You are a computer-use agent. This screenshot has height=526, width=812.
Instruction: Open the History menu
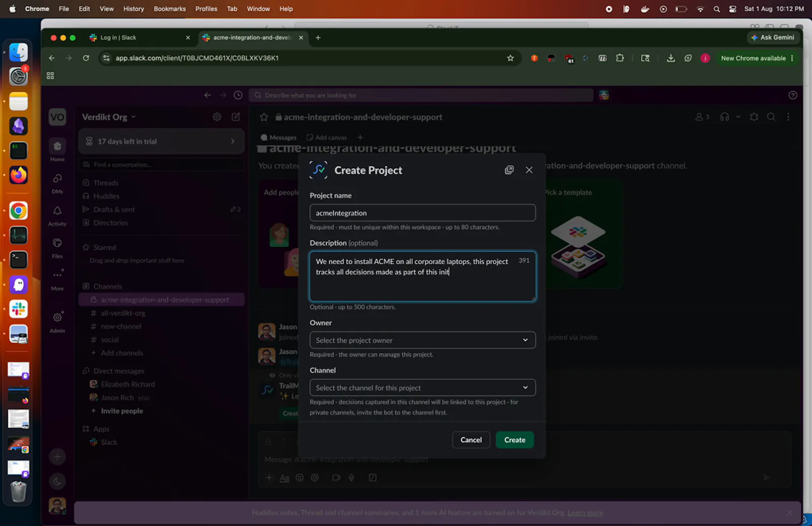133,9
